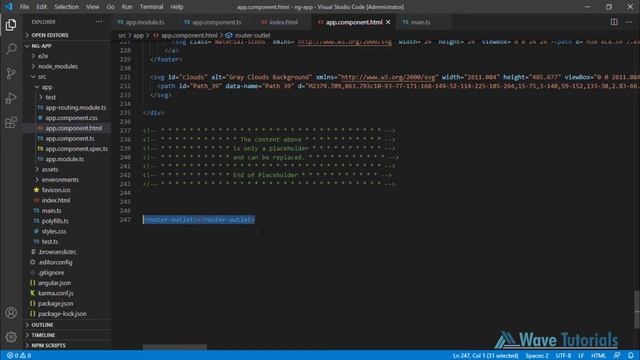Open .editorconfig file
The width and height of the screenshot is (640, 360).
click(55, 262)
